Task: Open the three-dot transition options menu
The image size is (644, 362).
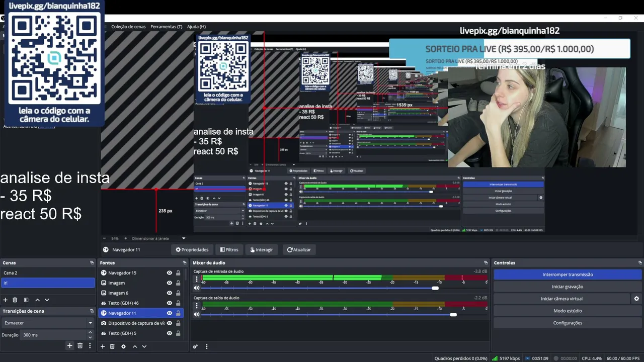Action: pyautogui.click(x=90, y=345)
